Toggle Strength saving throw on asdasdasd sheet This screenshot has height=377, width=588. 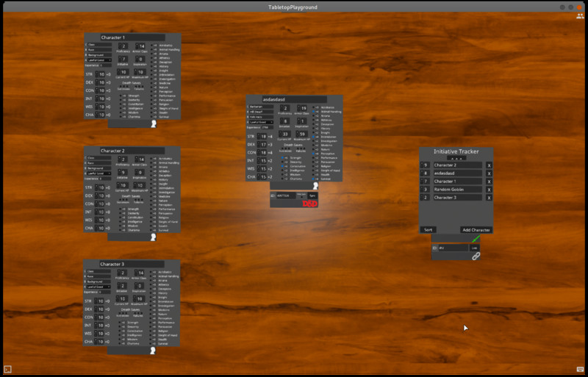pos(282,158)
